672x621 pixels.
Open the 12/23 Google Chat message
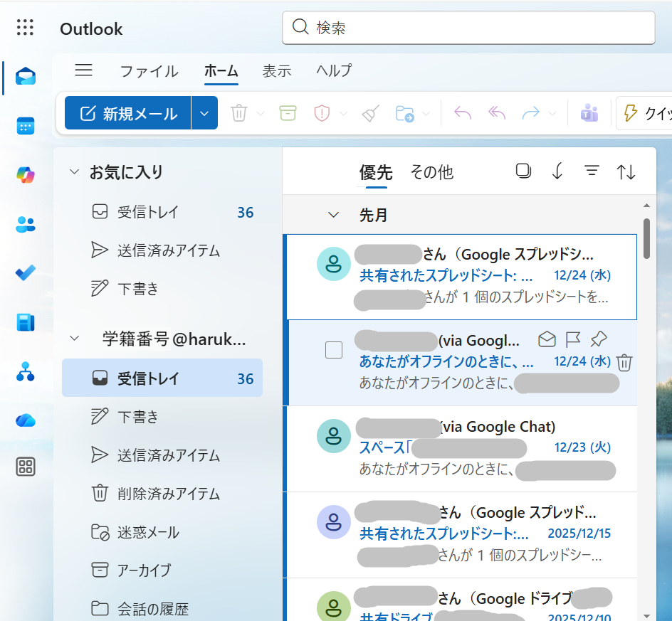[x=461, y=449]
